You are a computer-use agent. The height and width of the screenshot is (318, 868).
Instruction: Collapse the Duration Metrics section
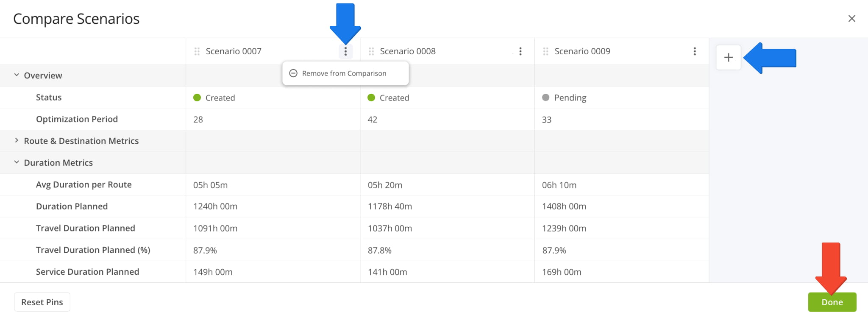click(17, 162)
